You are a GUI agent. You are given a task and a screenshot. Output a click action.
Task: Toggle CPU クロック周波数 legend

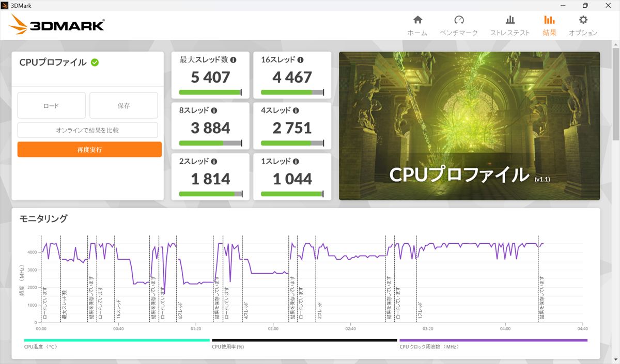pyautogui.click(x=493, y=343)
